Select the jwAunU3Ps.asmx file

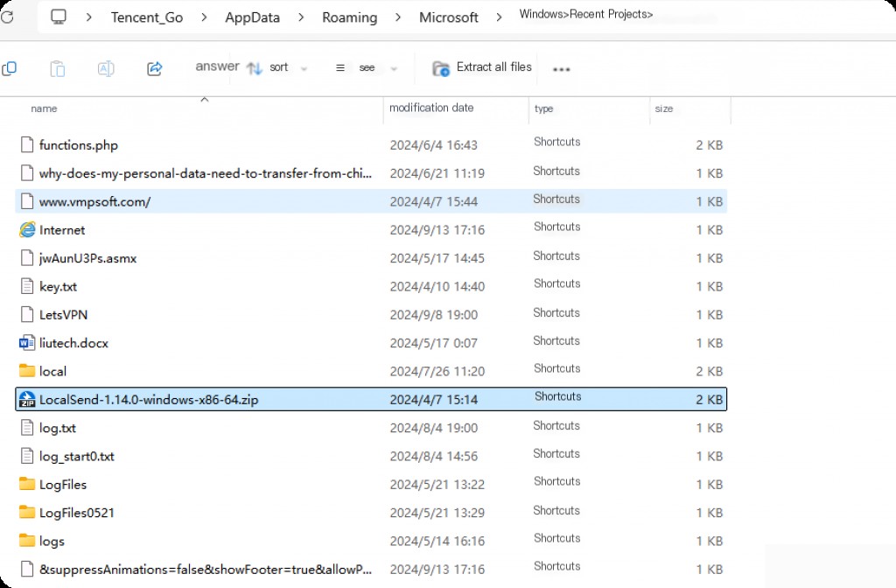point(87,258)
